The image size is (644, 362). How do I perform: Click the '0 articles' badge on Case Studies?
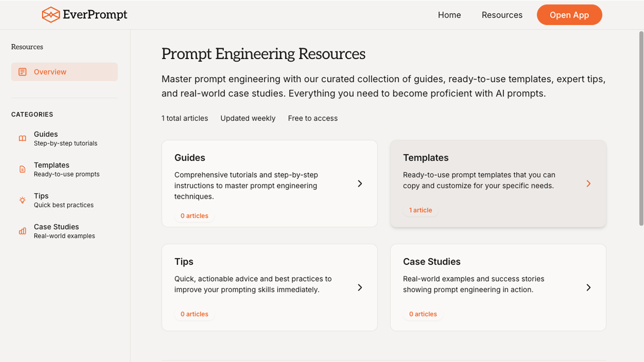click(423, 314)
